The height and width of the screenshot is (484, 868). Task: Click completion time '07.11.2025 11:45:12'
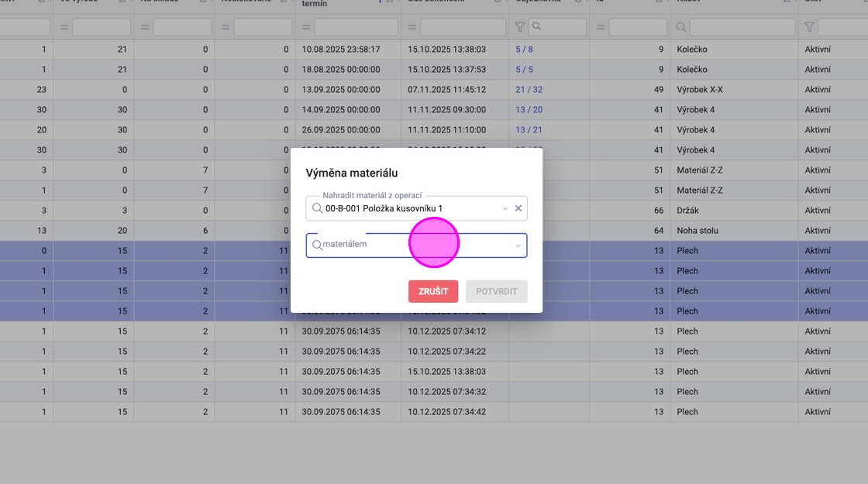(x=446, y=90)
